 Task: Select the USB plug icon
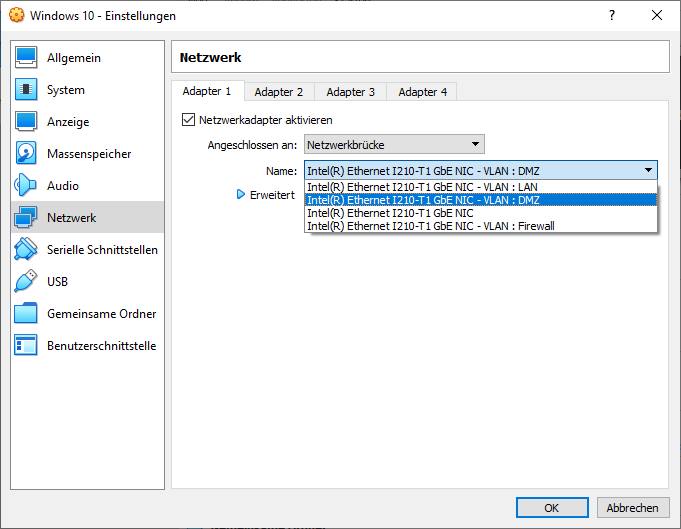[x=26, y=281]
